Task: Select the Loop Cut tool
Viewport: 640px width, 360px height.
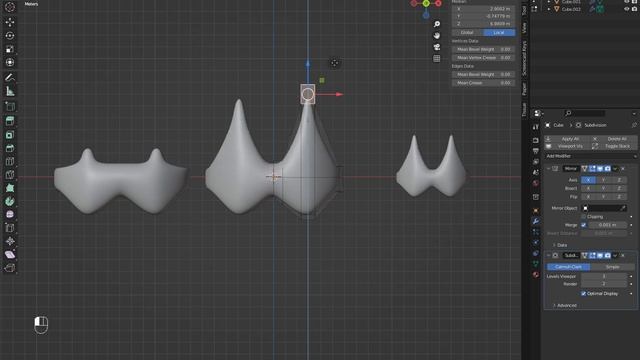Action: pyautogui.click(x=10, y=161)
